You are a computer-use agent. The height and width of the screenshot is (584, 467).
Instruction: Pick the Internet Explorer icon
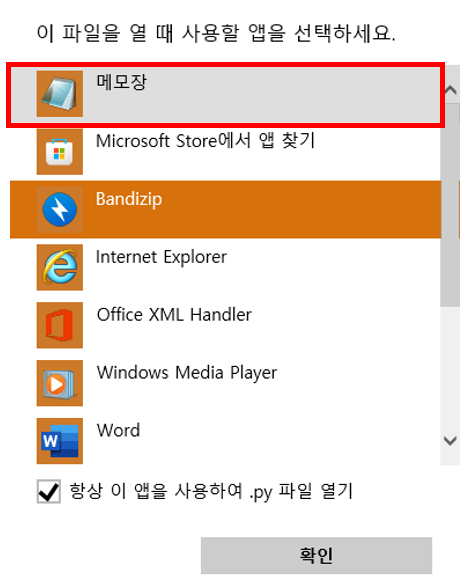tap(60, 267)
